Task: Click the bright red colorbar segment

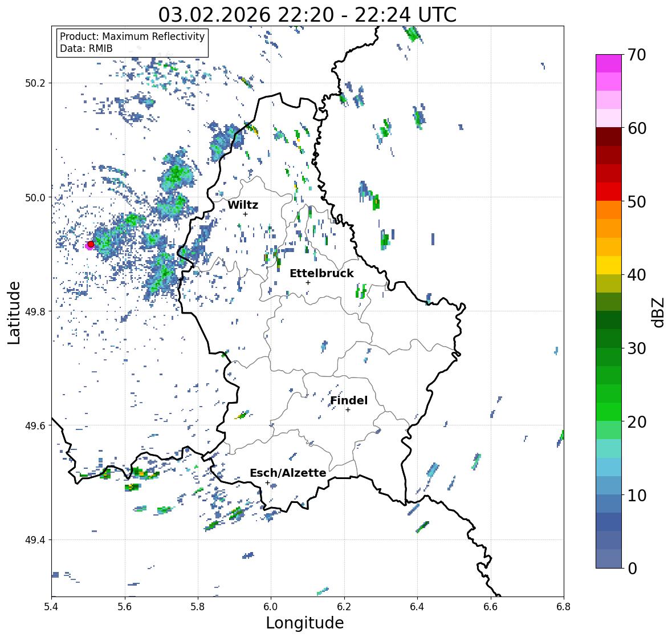Action: click(609, 192)
